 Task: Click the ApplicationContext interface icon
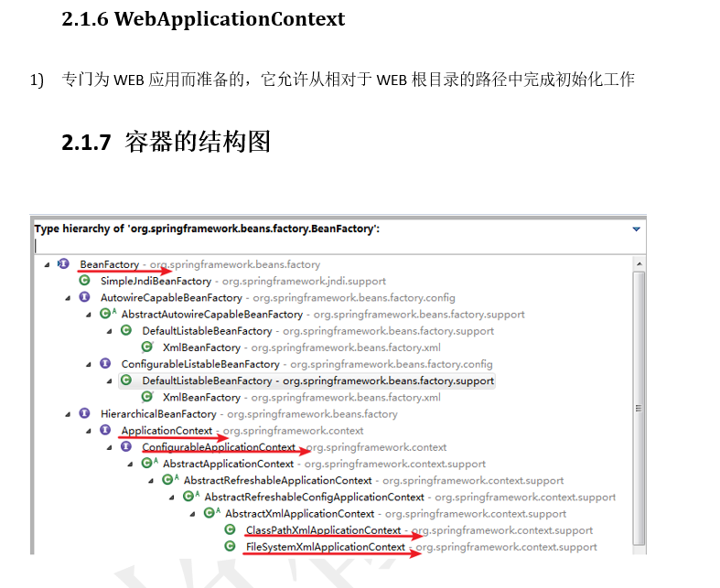tap(105, 430)
